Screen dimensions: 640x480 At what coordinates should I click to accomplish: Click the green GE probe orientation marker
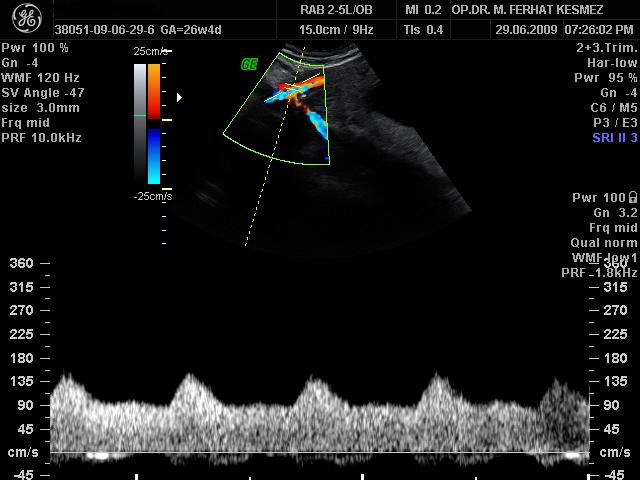coord(249,64)
